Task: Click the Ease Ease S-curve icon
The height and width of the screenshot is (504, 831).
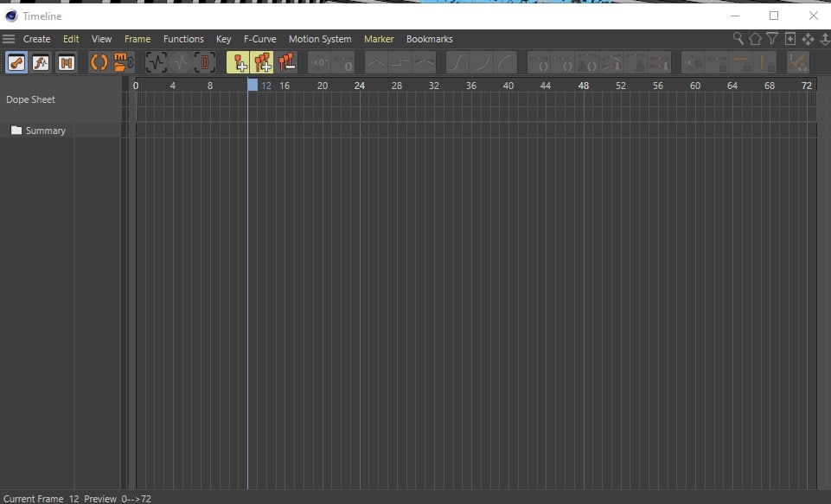Action: pos(457,62)
